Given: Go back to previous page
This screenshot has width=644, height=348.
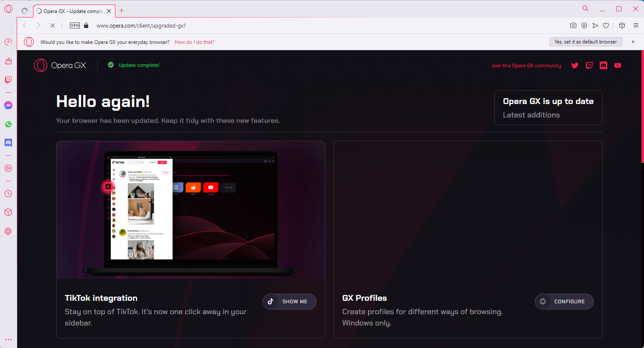Looking at the screenshot, I should click(x=25, y=25).
